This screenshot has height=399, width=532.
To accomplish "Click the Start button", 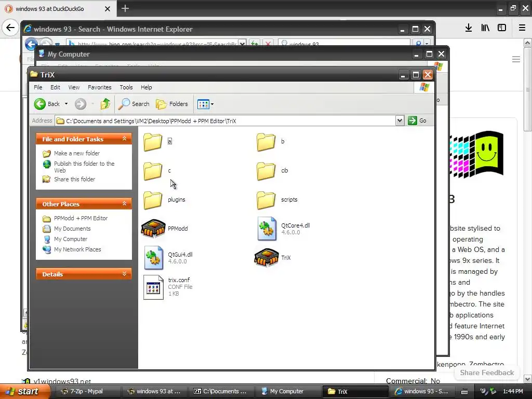I will pos(24,391).
